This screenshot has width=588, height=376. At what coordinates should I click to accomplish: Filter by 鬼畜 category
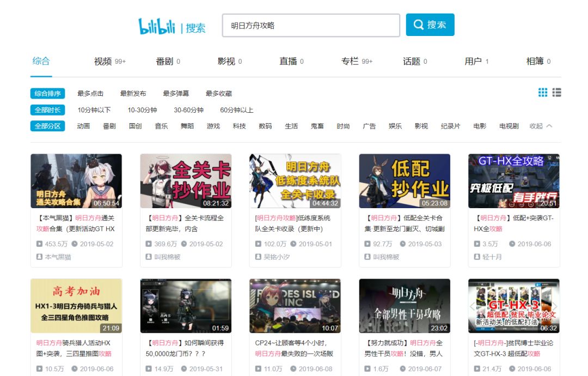[x=317, y=126]
